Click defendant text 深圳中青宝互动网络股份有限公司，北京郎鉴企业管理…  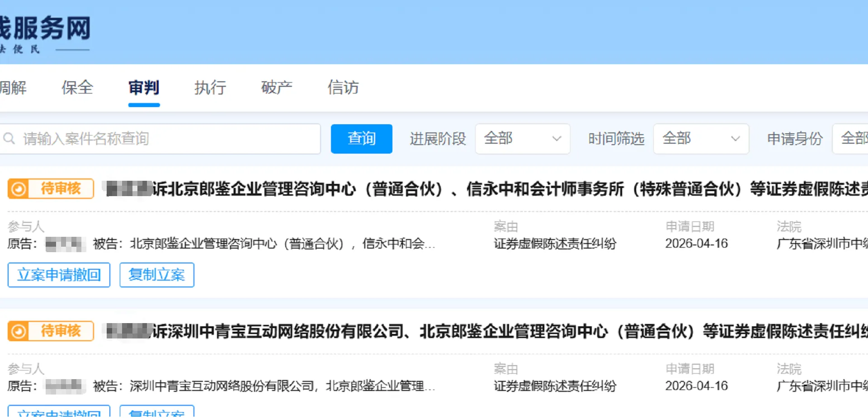[283, 386]
